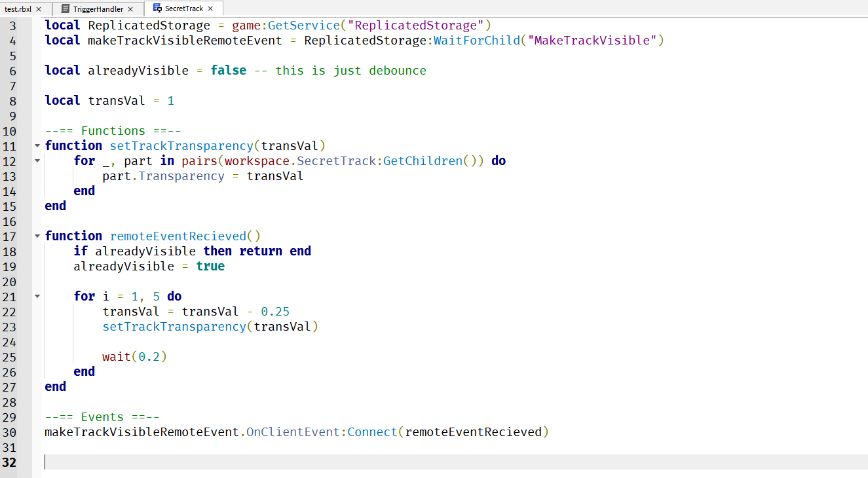Collapse the remoteEventRecieved function
Viewport: 868px width, 478px height.
(37, 236)
